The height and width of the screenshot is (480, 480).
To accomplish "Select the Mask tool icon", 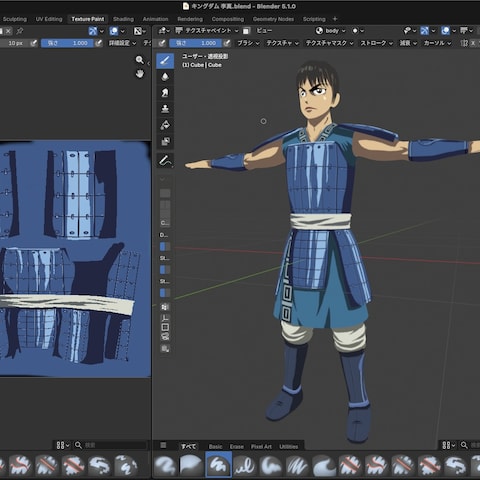I will coord(165,141).
